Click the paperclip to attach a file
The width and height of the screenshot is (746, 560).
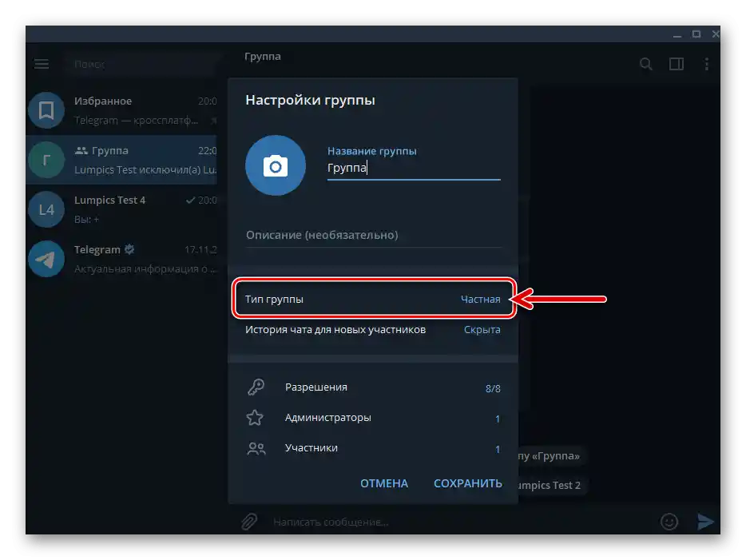click(248, 521)
